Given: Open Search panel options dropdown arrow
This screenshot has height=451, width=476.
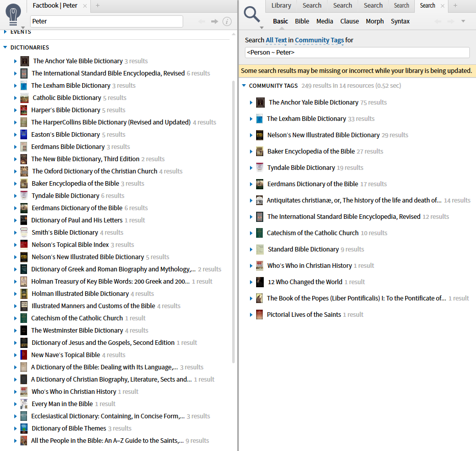Looking at the screenshot, I should [463, 21].
